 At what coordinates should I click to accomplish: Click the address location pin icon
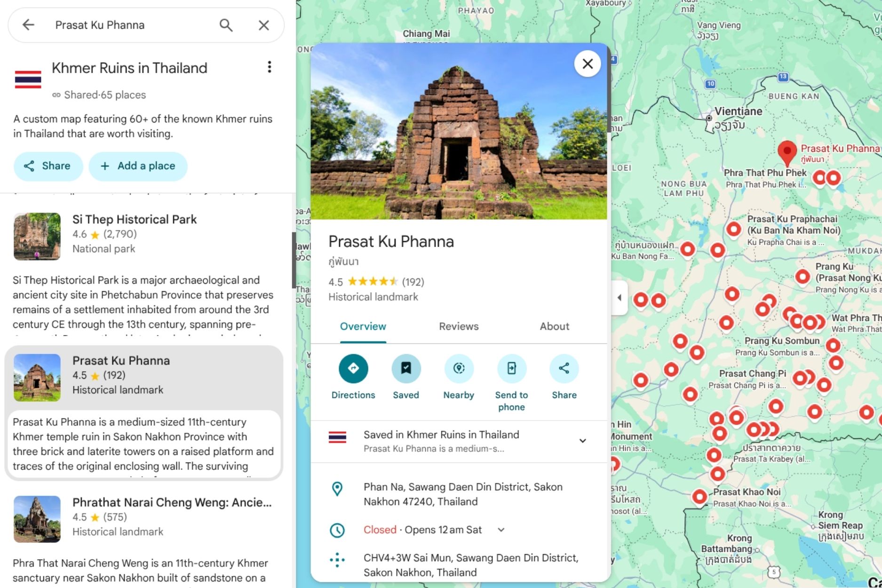[x=337, y=489]
